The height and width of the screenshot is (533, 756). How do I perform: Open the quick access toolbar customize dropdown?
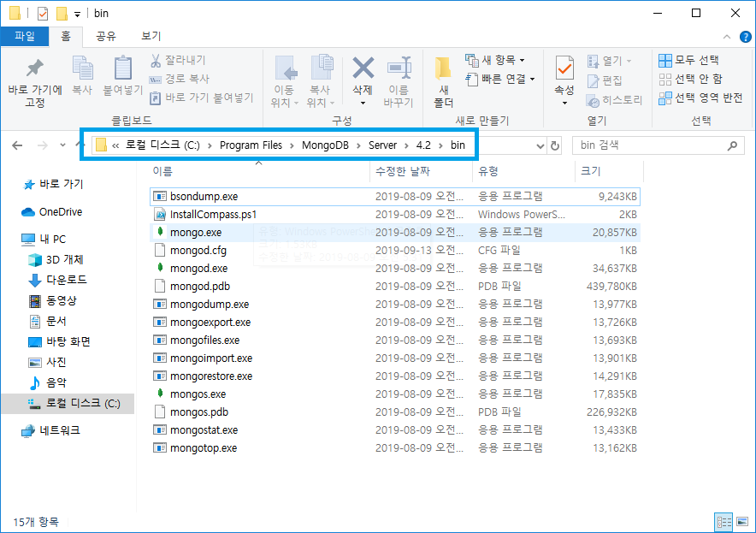coord(77,15)
